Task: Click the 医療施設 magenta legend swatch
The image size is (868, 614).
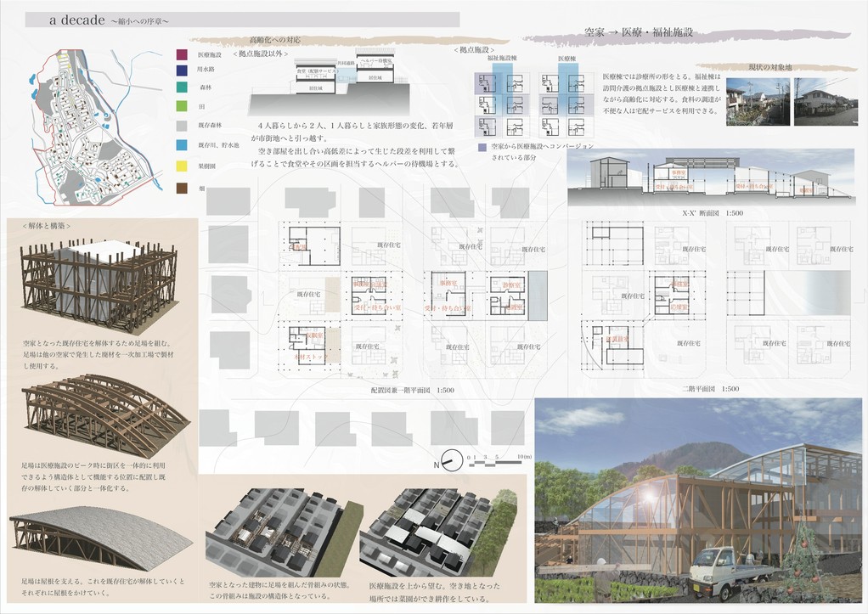Action: point(181,54)
